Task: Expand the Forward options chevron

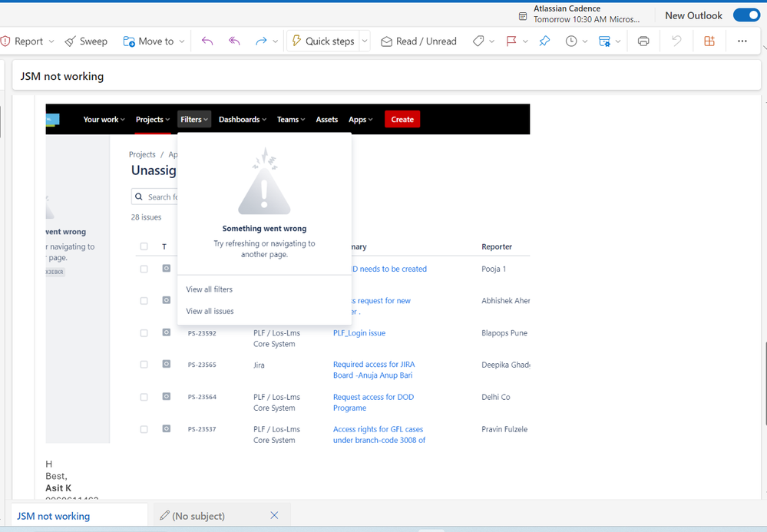Action: click(276, 41)
